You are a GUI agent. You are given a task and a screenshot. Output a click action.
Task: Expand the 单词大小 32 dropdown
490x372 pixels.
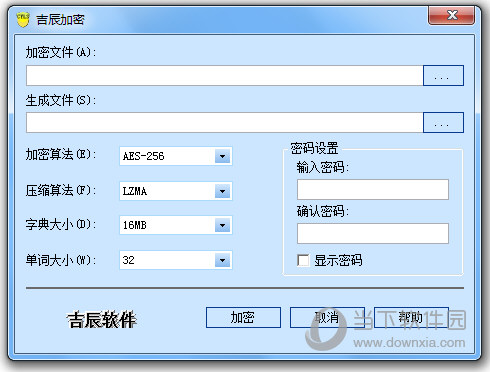pos(222,260)
